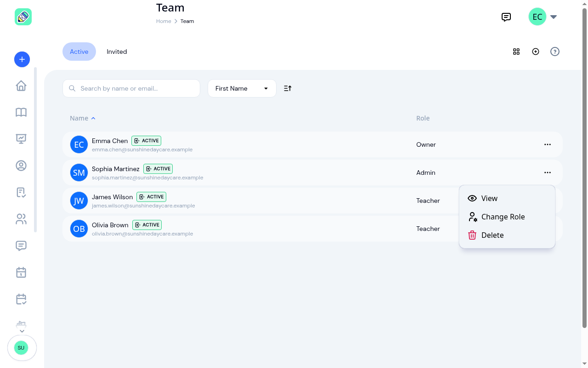The width and height of the screenshot is (588, 368).
Task: Select the Active tab
Action: 79,52
